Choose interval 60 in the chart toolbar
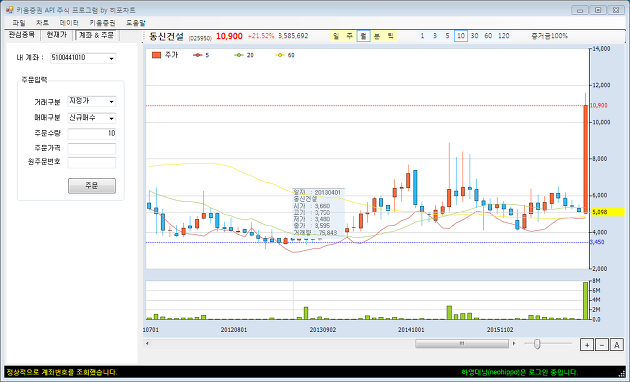The width and height of the screenshot is (630, 382). [488, 36]
